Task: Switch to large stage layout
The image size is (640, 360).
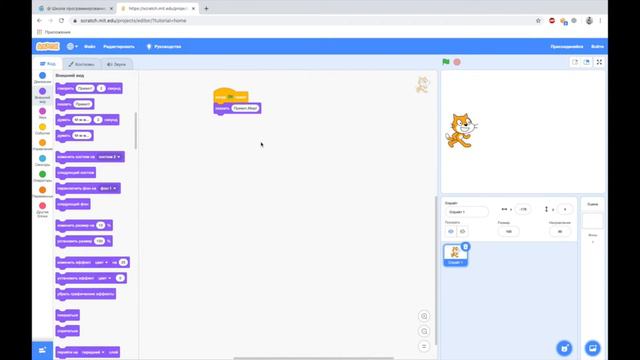Action: coord(587,62)
